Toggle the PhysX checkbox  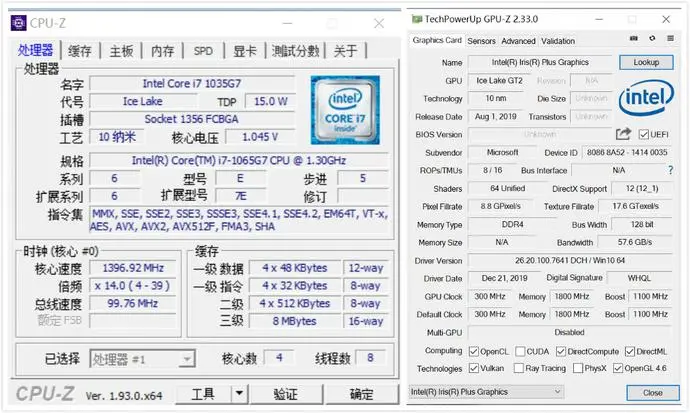pyautogui.click(x=578, y=368)
